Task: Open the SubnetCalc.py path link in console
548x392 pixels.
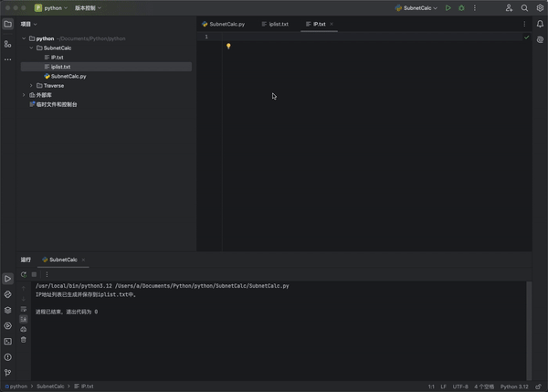Action: (202, 286)
